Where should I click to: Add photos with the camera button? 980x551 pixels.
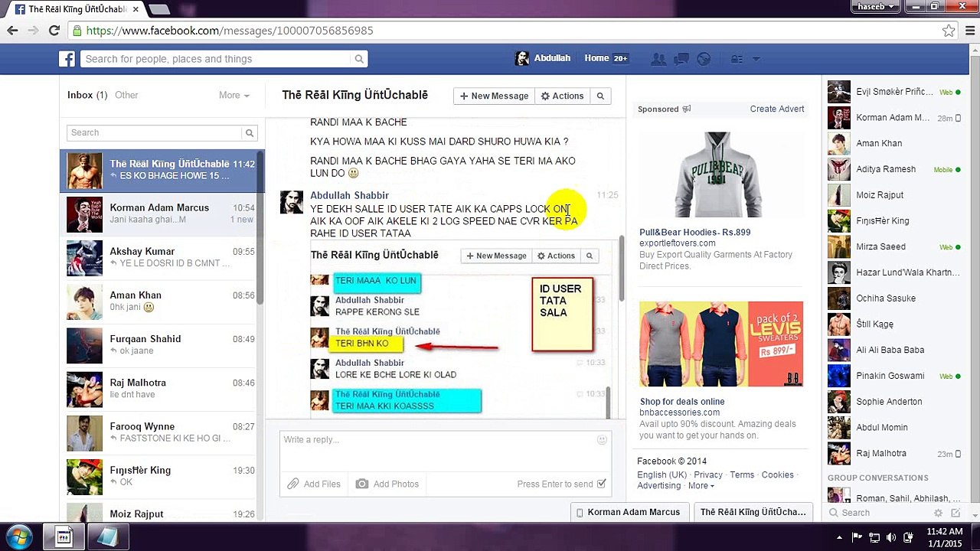pos(387,484)
